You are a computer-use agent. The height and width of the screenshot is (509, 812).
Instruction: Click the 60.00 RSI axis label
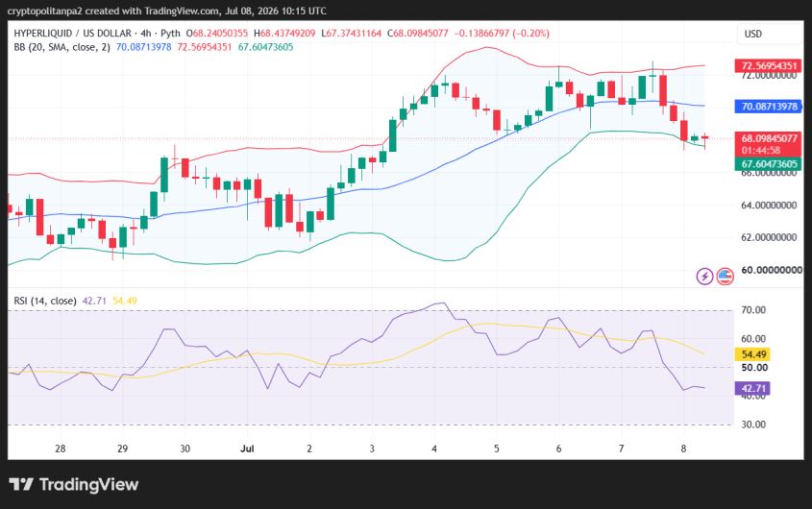[x=753, y=339]
